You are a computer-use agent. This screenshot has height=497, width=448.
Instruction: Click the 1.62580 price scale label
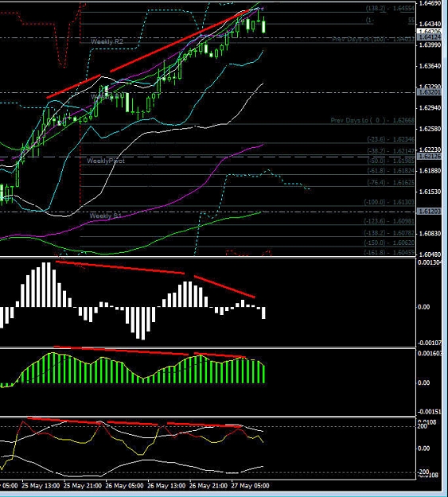(x=430, y=129)
